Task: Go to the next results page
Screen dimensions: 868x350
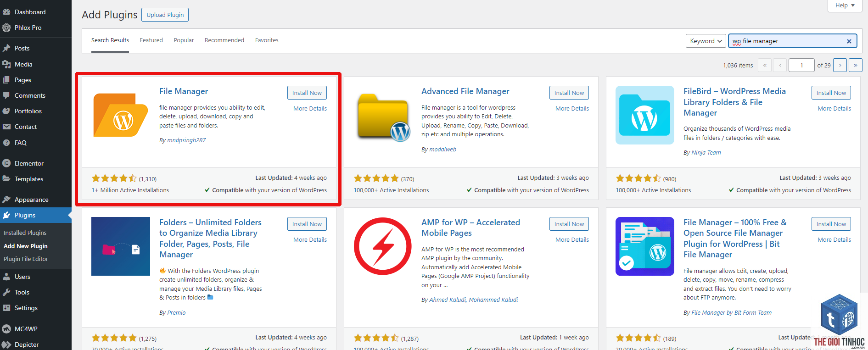Action: click(x=840, y=65)
